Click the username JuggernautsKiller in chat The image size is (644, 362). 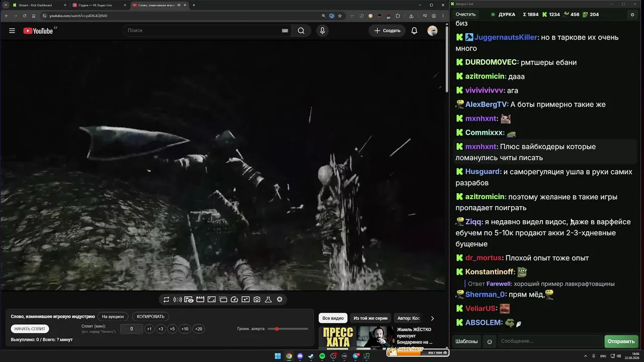506,37
